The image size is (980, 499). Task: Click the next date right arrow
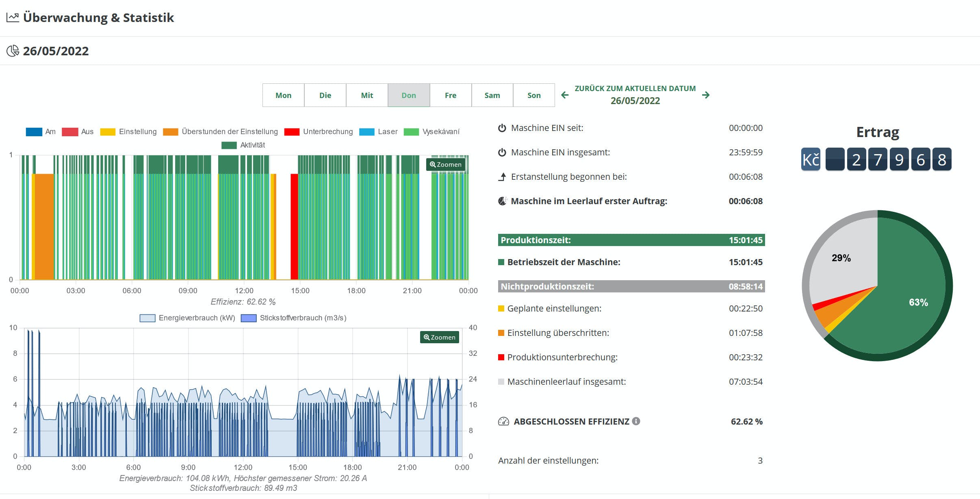[x=706, y=95]
